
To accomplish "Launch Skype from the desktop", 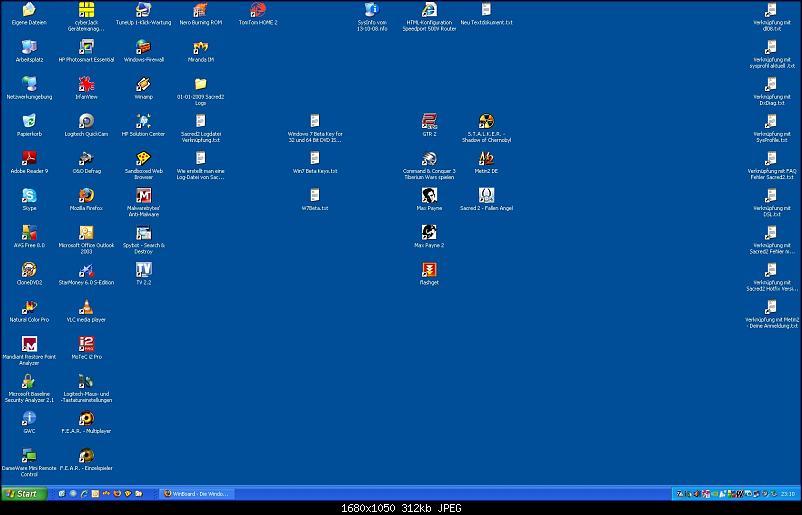I will [x=29, y=196].
